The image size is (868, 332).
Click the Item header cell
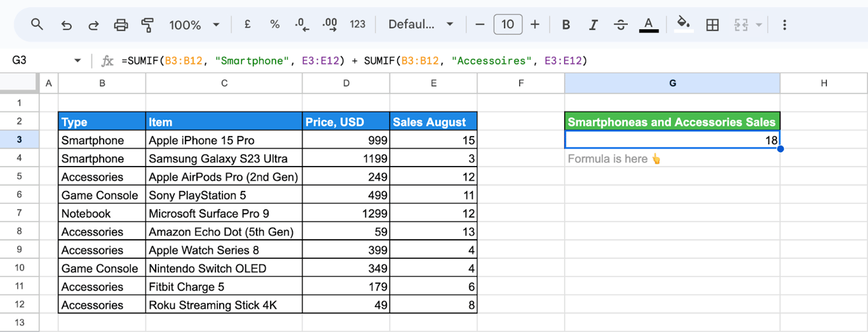click(224, 122)
